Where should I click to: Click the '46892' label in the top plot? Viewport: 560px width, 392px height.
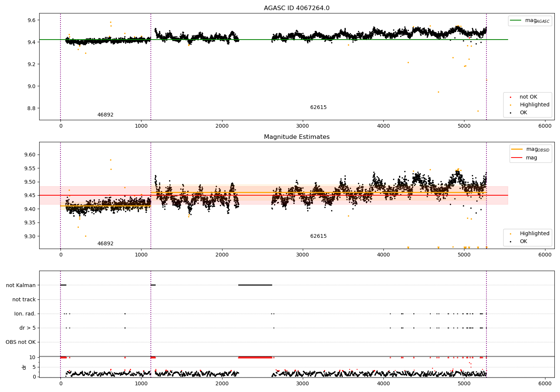105,115
